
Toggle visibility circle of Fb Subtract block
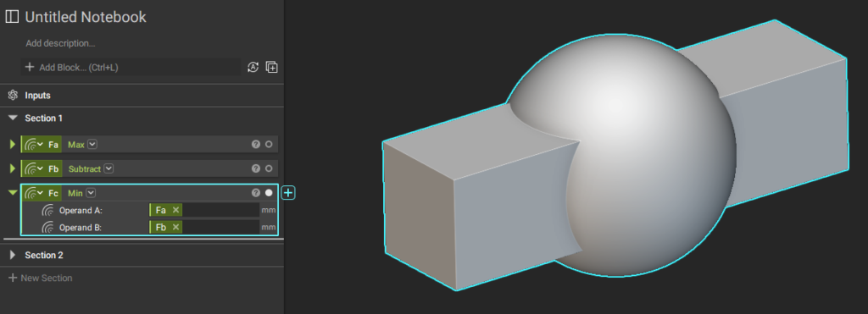[x=269, y=168]
